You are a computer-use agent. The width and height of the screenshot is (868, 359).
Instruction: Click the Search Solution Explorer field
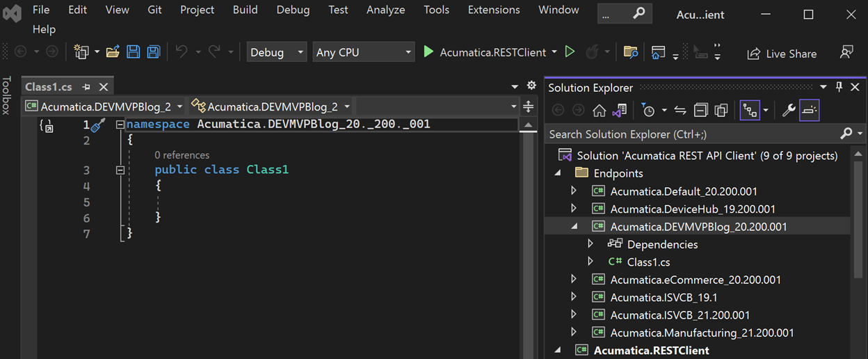point(692,134)
